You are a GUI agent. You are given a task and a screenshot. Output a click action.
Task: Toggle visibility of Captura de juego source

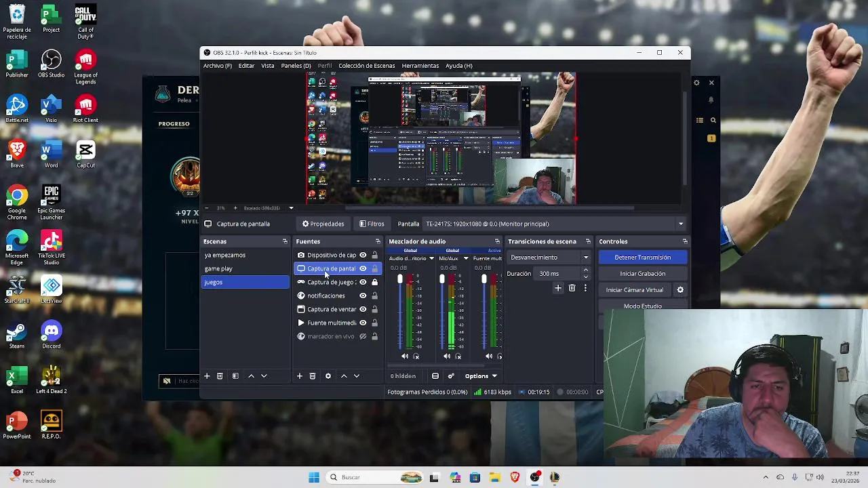pyautogui.click(x=363, y=283)
